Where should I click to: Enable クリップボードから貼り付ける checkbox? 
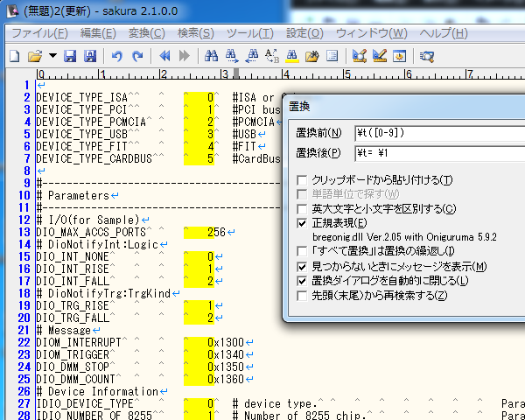click(302, 180)
